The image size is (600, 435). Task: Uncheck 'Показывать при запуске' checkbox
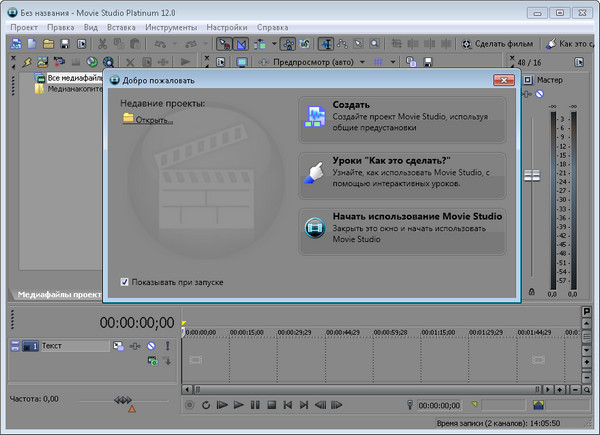tap(124, 282)
